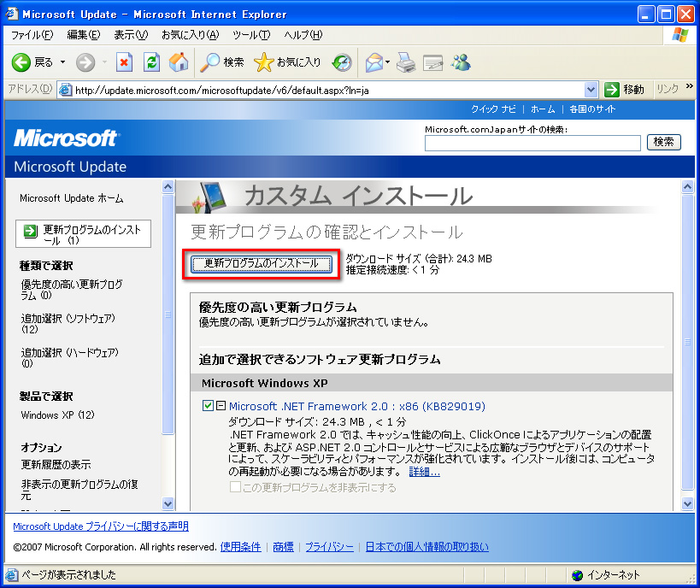
Task: Open the ツール(T) menu
Action: (x=251, y=35)
